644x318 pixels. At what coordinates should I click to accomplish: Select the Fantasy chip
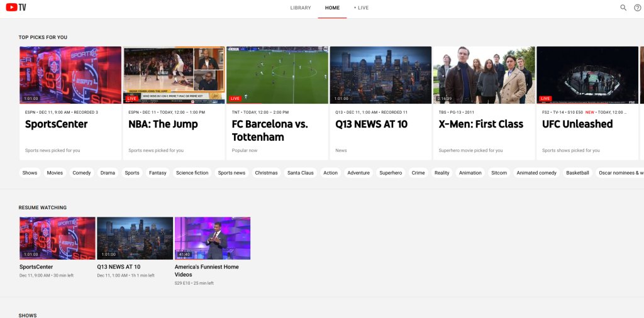pos(158,173)
